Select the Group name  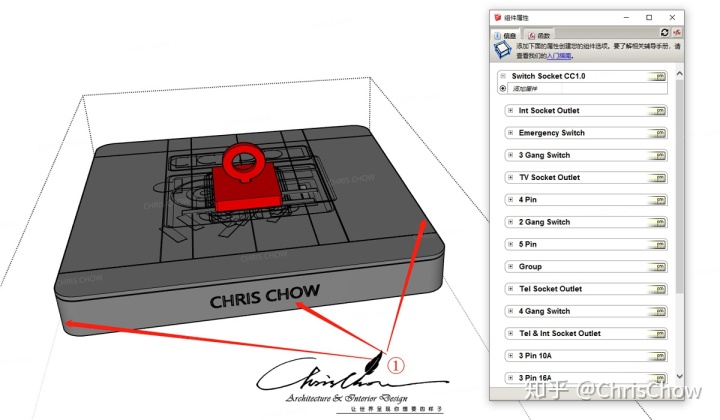[530, 266]
